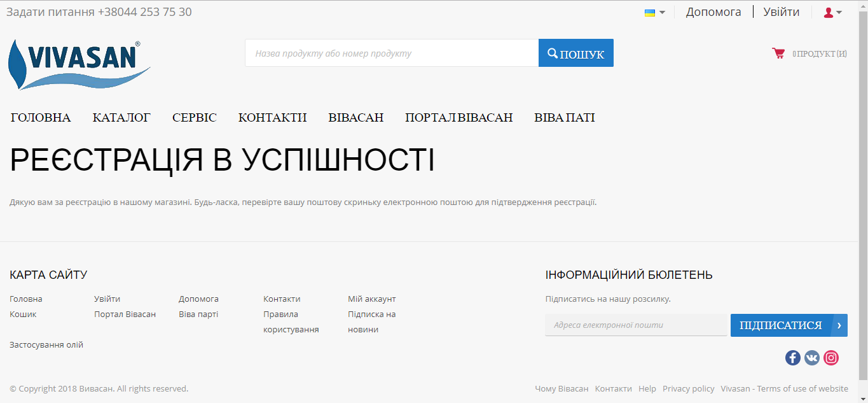The image size is (868, 403).
Task: Open the ПОРТАЛ ВІВАСАН menu item
Action: [459, 118]
